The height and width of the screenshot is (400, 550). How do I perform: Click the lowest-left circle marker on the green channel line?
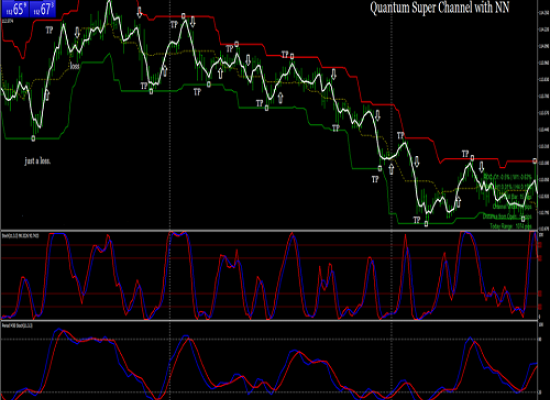33,138
